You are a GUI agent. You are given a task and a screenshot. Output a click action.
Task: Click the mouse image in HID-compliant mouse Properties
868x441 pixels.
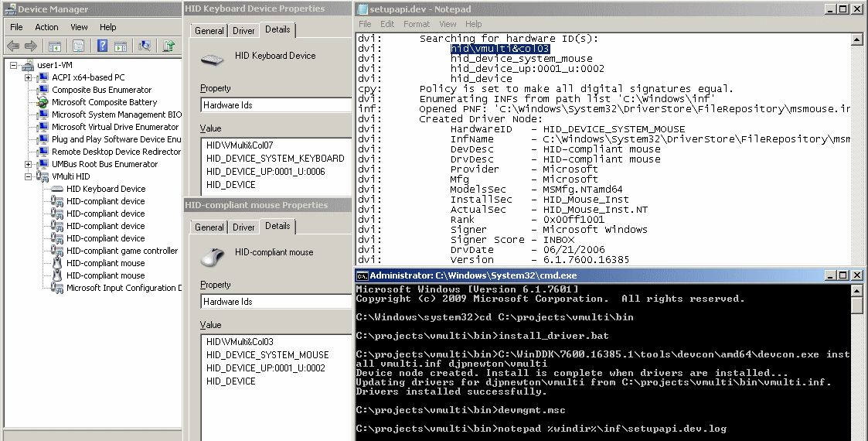click(x=212, y=256)
